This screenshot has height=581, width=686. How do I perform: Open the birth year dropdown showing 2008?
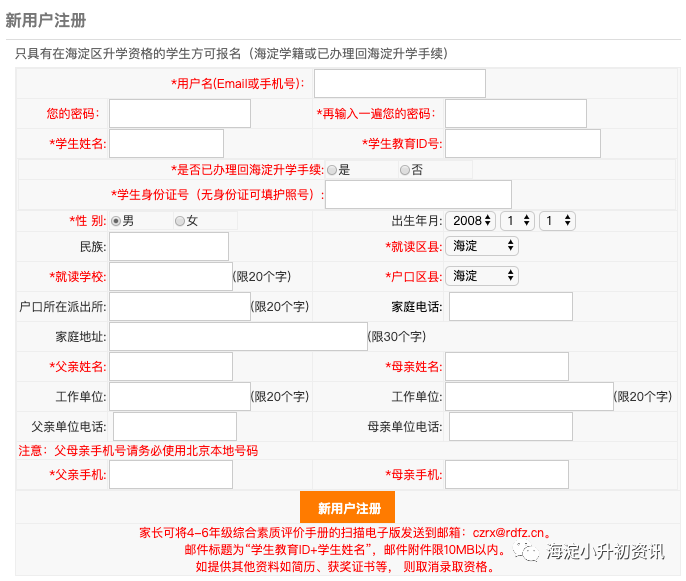pos(470,221)
